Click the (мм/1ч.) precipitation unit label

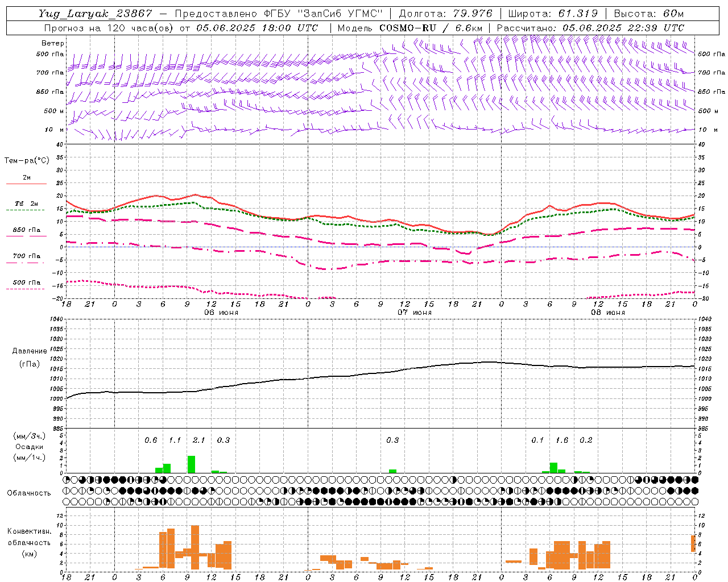[30, 458]
